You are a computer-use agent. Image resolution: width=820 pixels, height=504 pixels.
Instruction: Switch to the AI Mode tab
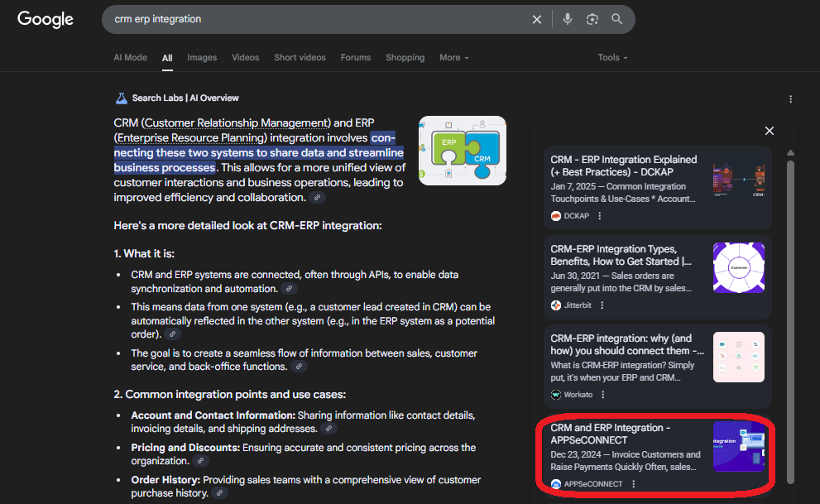[x=131, y=57]
